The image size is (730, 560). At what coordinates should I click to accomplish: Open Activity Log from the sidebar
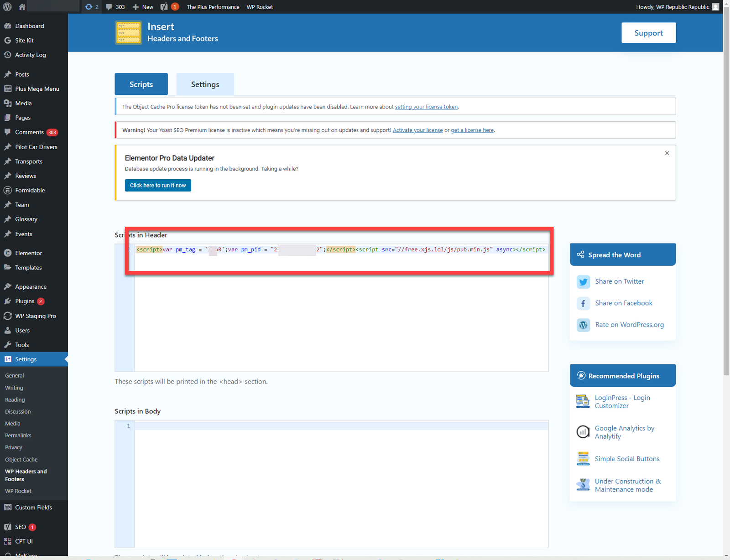[8, 55]
